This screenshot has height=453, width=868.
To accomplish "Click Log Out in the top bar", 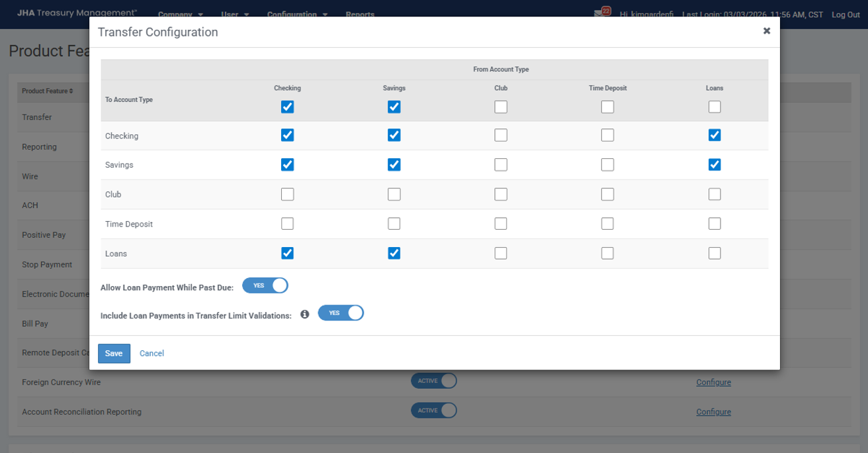I will pos(846,15).
